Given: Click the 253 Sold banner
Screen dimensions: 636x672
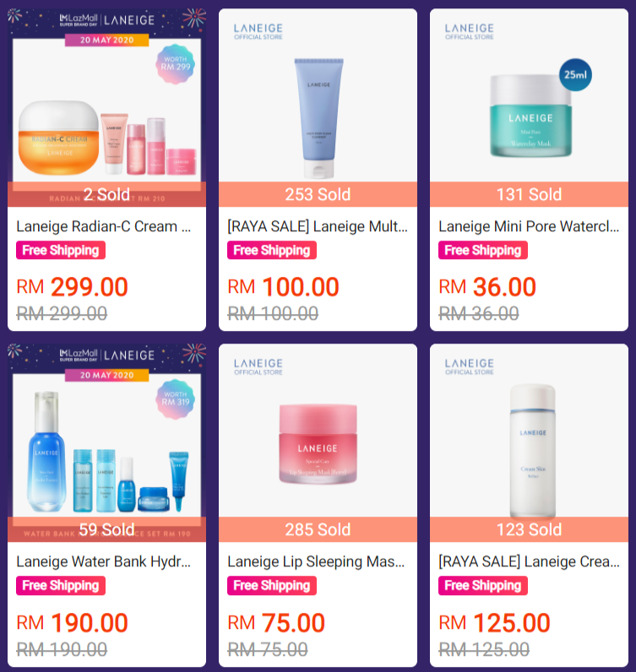Looking at the screenshot, I should (318, 194).
